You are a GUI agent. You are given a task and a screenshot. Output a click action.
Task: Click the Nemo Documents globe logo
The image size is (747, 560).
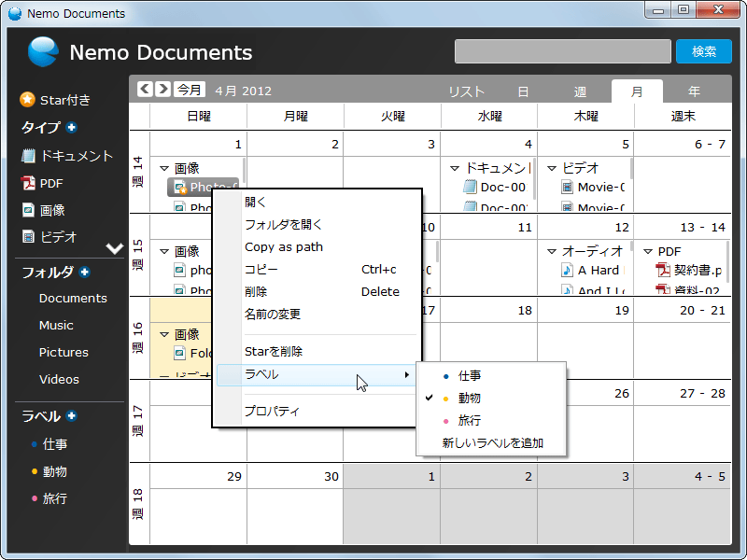coord(43,51)
